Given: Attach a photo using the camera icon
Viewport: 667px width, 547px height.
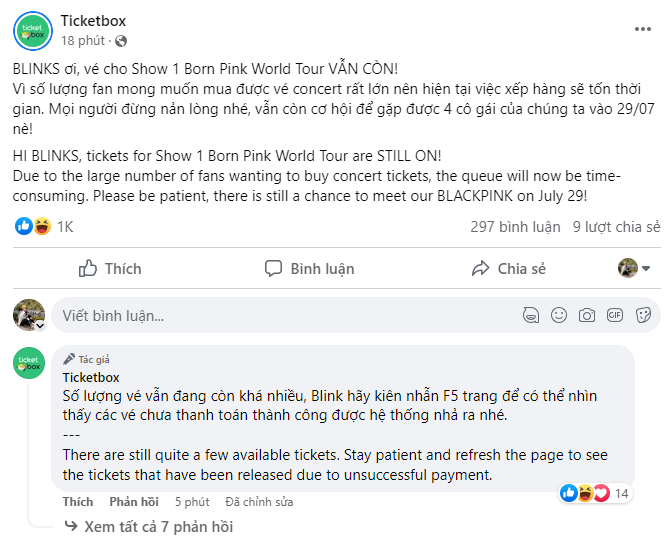Looking at the screenshot, I should click(587, 315).
